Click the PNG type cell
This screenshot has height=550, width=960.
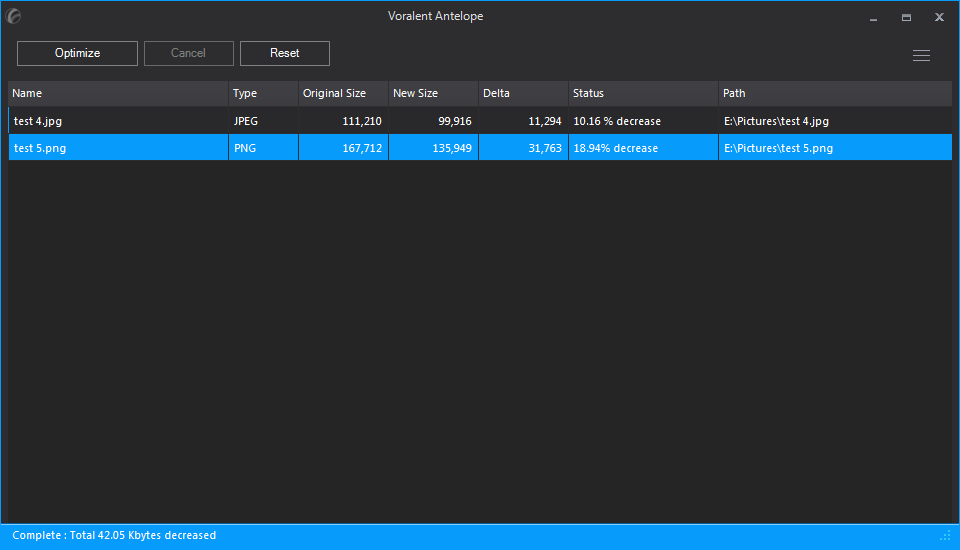245,148
